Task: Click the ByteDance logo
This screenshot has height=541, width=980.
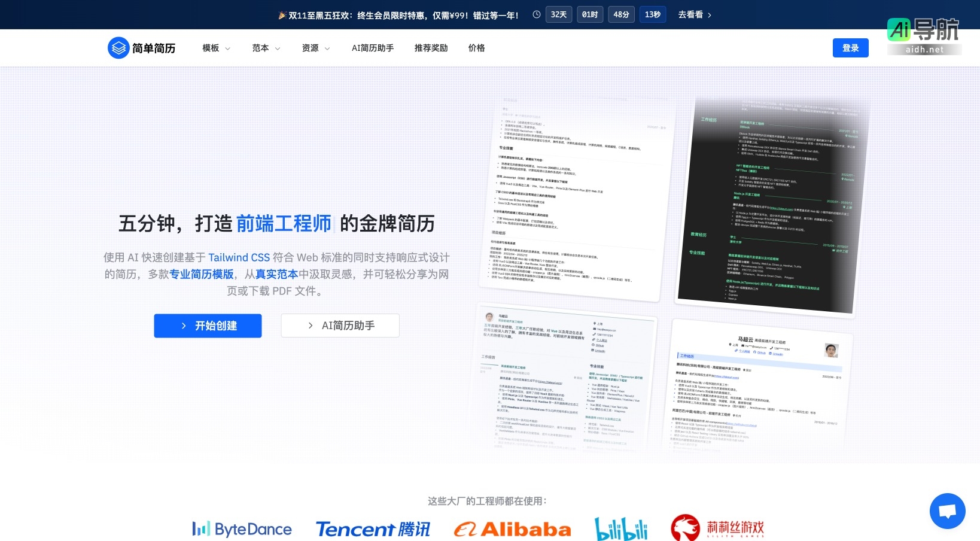Action: [242, 528]
